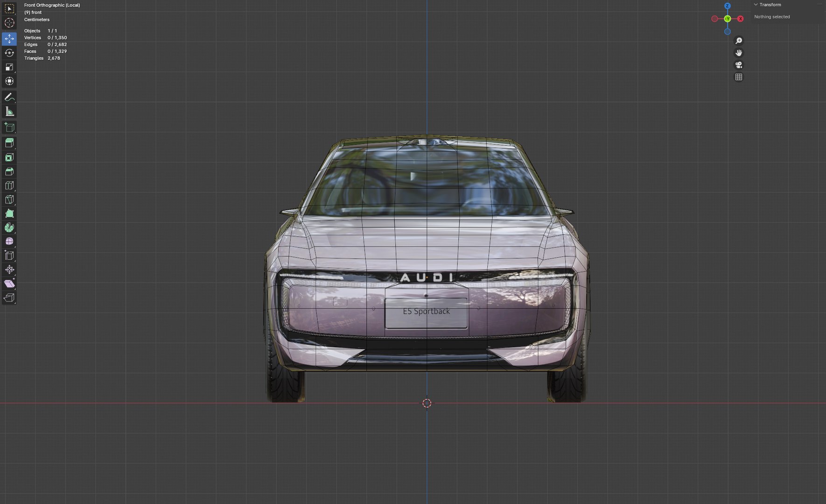Select the Spin tool
Viewport: 826px width, 504px height.
coord(9,227)
